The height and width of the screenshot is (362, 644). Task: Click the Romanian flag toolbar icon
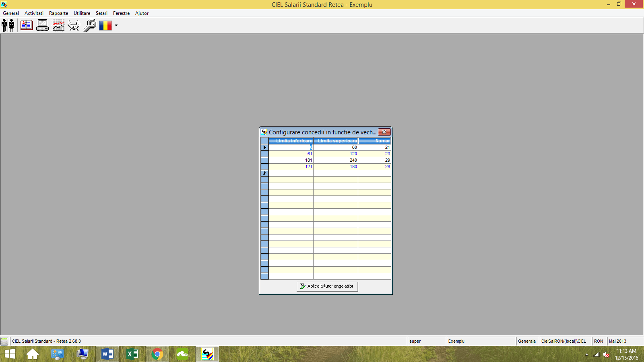coord(105,25)
